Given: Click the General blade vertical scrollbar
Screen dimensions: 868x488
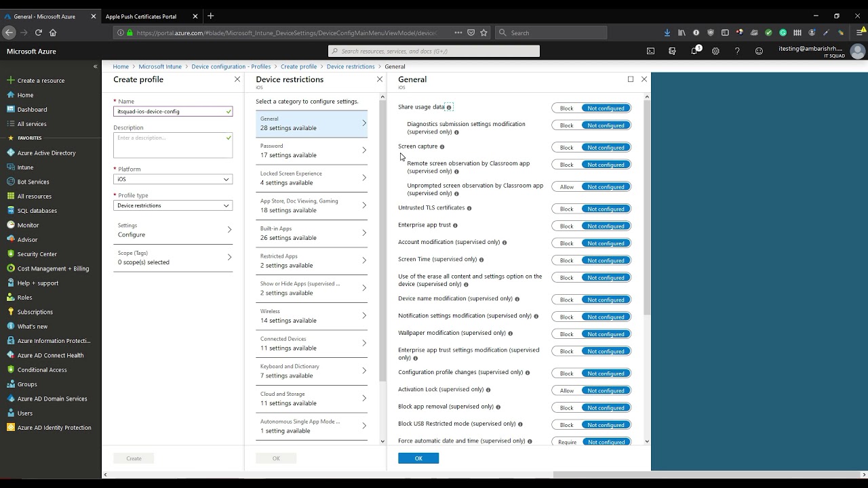Looking at the screenshot, I should pyautogui.click(x=647, y=208).
